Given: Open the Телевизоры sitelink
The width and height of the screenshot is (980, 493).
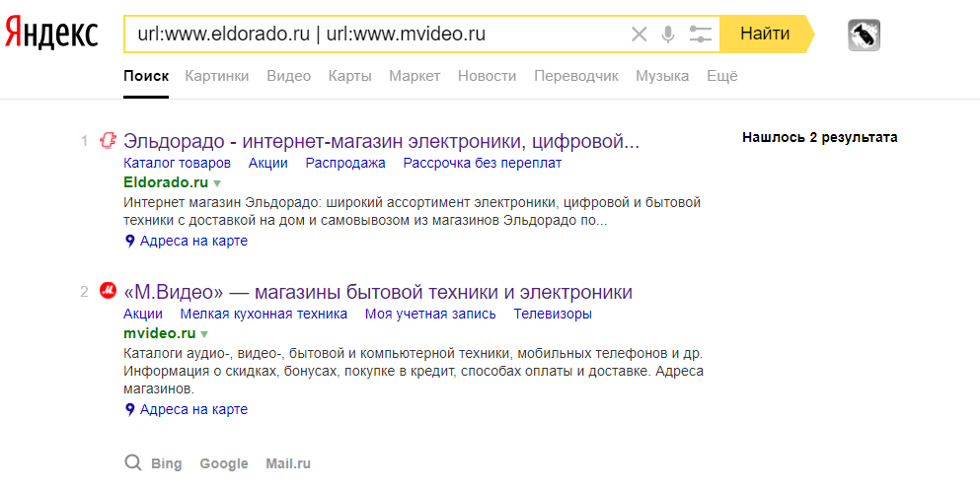Looking at the screenshot, I should pyautogui.click(x=553, y=314).
